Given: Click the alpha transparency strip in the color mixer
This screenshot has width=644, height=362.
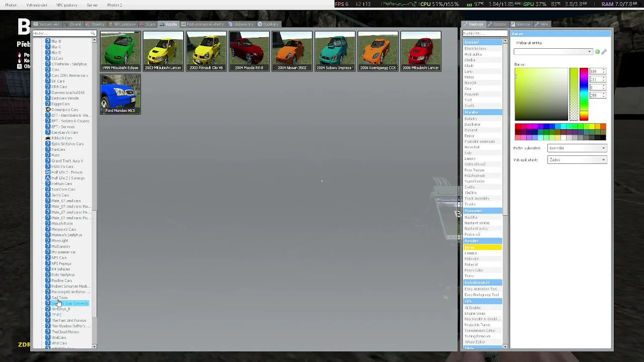Looking at the screenshot, I should point(574,94).
